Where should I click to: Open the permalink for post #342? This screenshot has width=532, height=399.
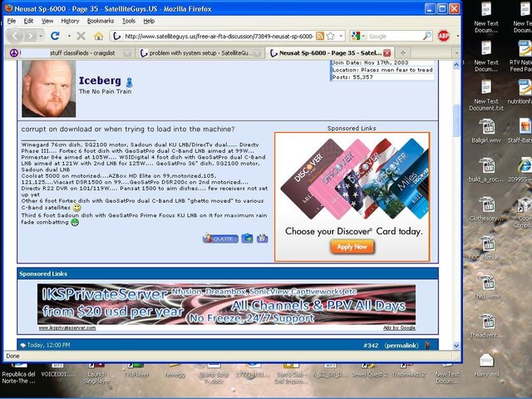pos(401,346)
